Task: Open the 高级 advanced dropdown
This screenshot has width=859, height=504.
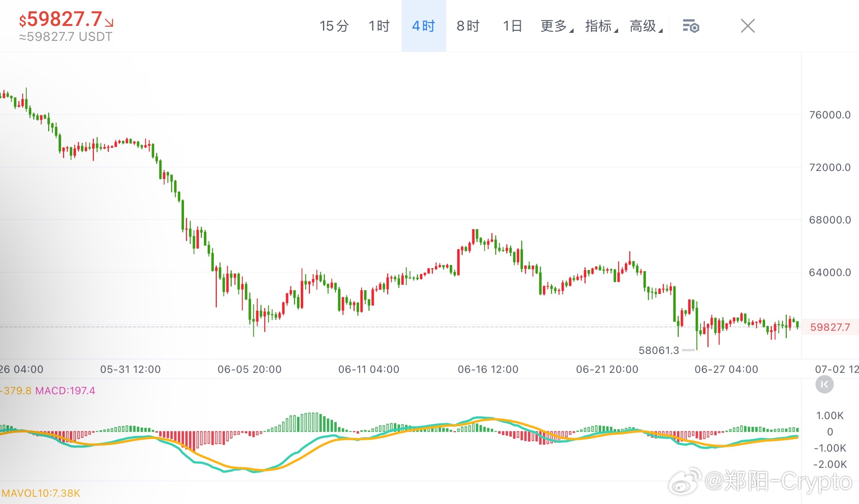Action: coord(646,26)
